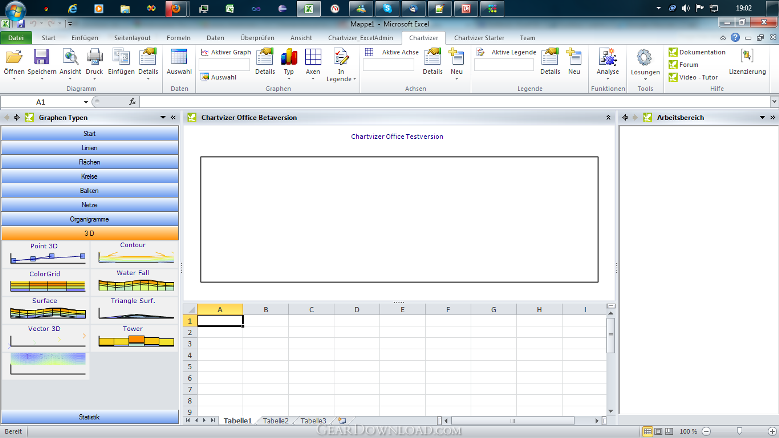Click the volume icon in system tray
Viewport: 779px width, 438px height.
(x=686, y=8)
